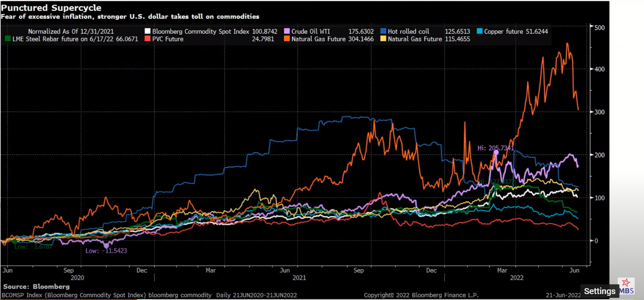Click the red video progress bar

click(x=68, y=299)
